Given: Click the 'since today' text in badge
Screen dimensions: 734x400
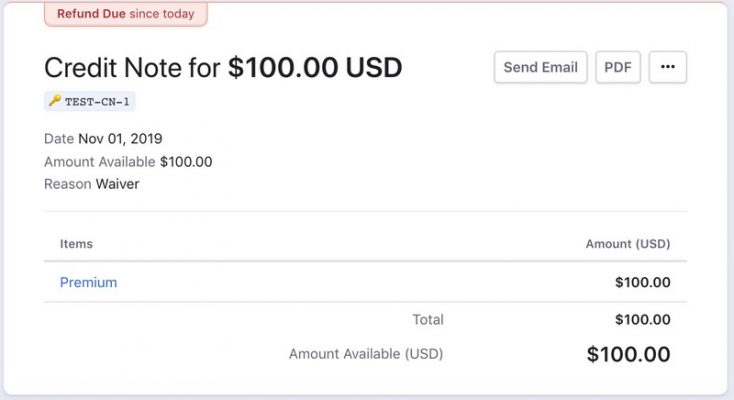Looking at the screenshot, I should 162,14.
